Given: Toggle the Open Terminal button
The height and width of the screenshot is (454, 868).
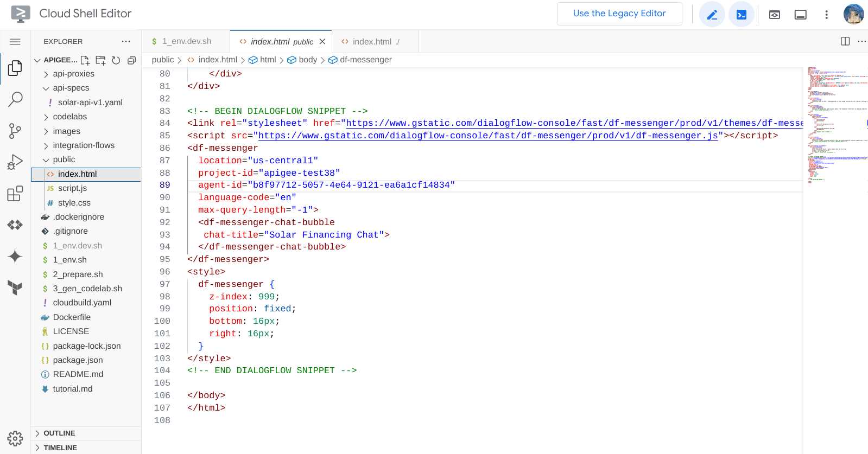Looking at the screenshot, I should pos(742,15).
